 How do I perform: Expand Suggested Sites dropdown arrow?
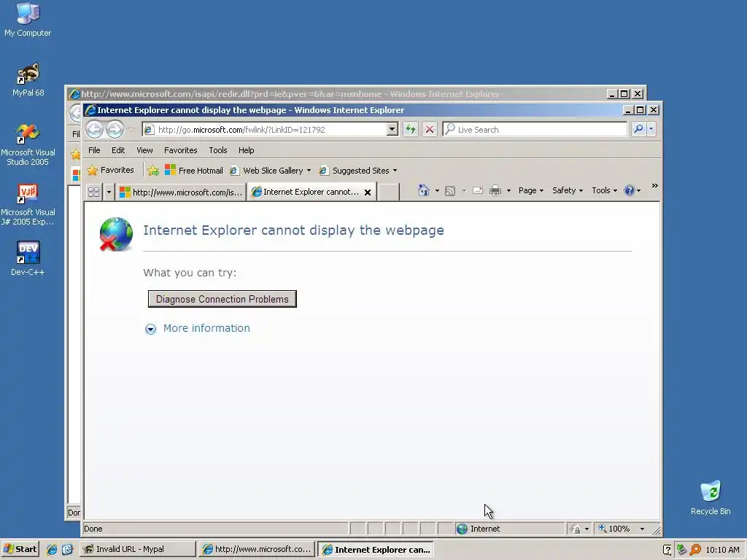click(395, 171)
